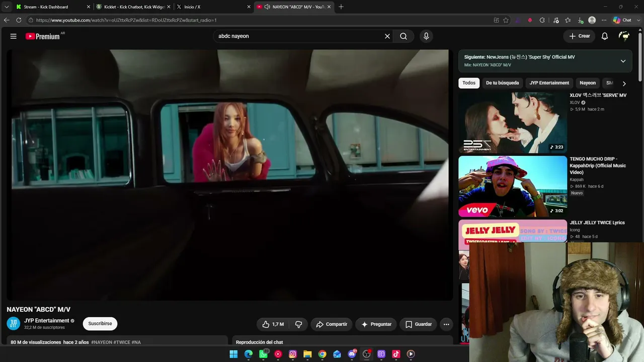Open more actions three-dot menu below video
Screen dimensions: 644x362
tap(446, 324)
